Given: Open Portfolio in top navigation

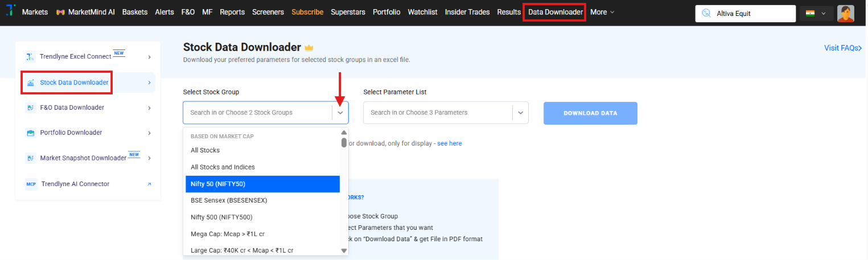Looking at the screenshot, I should tap(386, 12).
